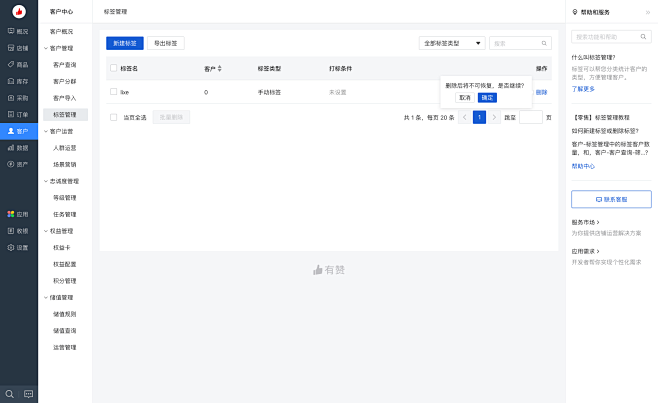Click the tag search input field
The width and height of the screenshot is (658, 403).
516,43
